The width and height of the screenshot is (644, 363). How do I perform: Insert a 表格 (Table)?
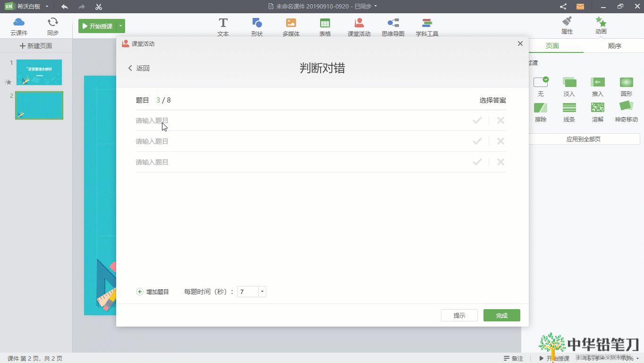[x=325, y=26]
